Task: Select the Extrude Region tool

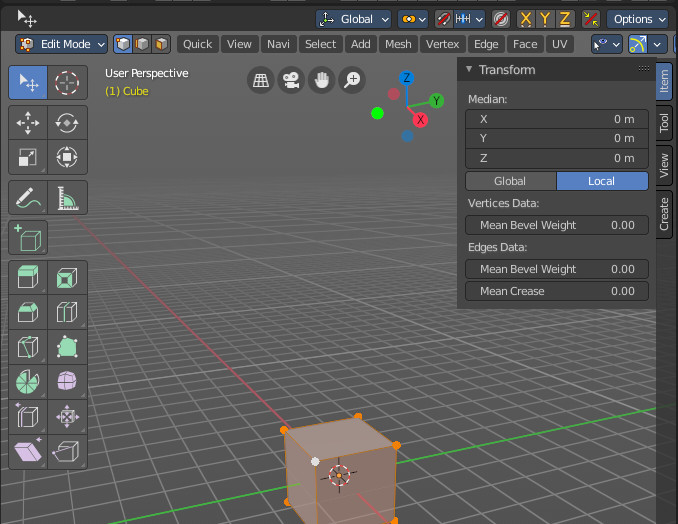Action: point(28,278)
